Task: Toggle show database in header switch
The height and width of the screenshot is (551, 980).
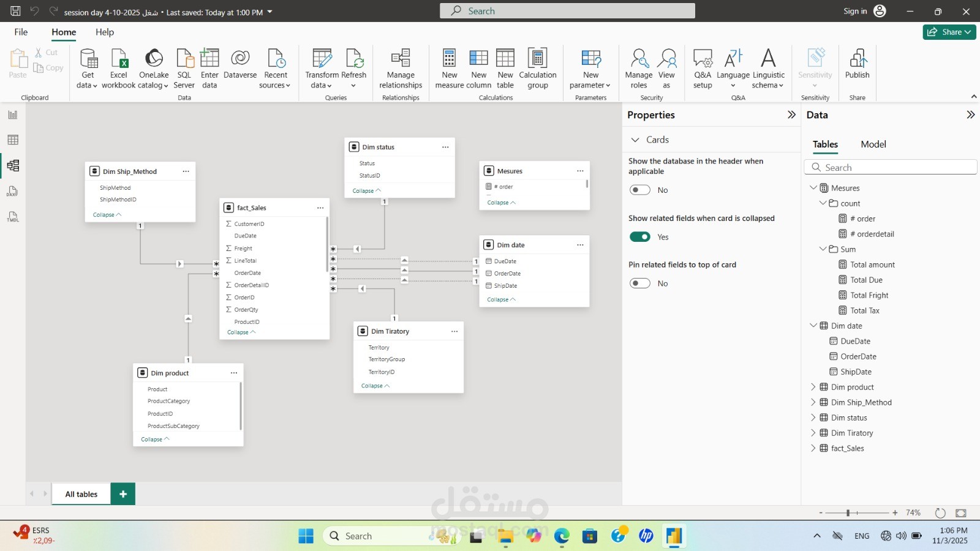Action: tap(640, 190)
